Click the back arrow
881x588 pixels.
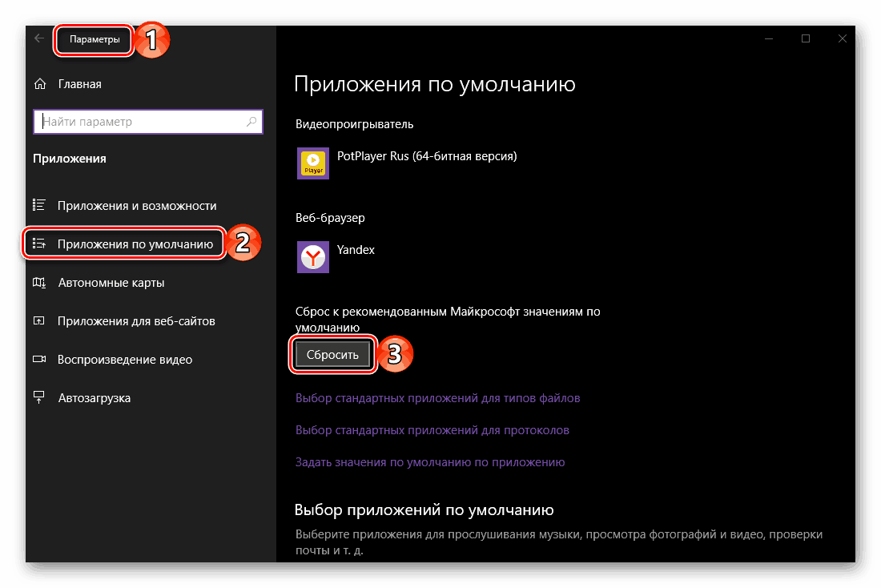click(x=38, y=38)
